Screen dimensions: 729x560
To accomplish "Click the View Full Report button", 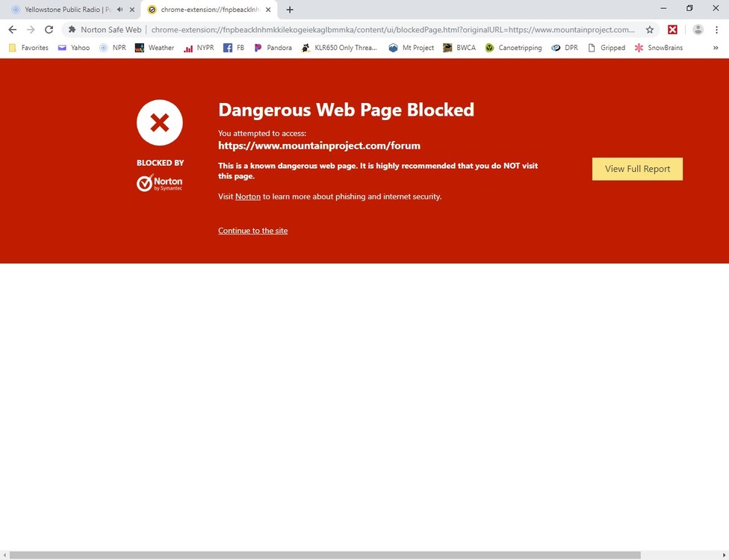I will coord(637,169).
